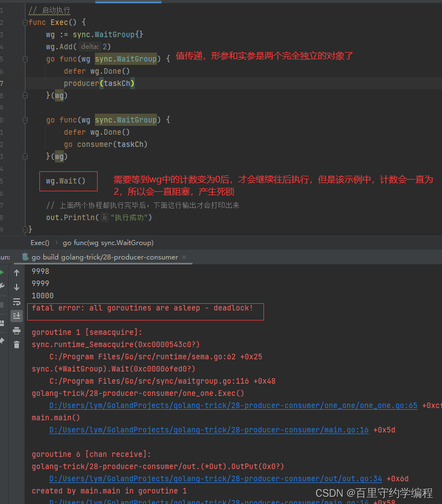Viewport: 442px width, 504px height.
Task: Click created by main.main in goroutine 1
Action: (x=109, y=491)
